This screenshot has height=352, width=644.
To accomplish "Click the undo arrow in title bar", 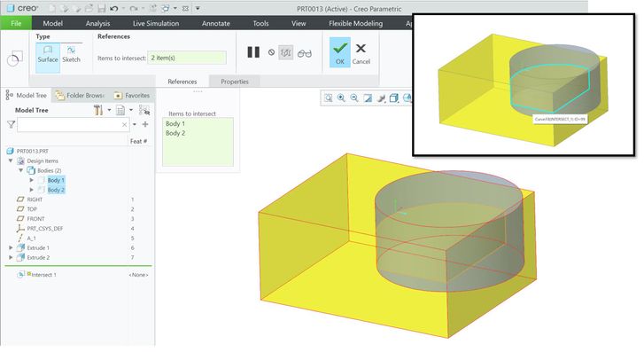I will [x=114, y=8].
